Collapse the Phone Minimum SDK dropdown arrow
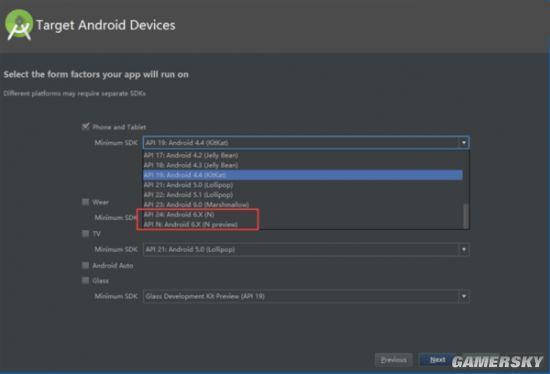This screenshot has width=550, height=374. [x=464, y=142]
